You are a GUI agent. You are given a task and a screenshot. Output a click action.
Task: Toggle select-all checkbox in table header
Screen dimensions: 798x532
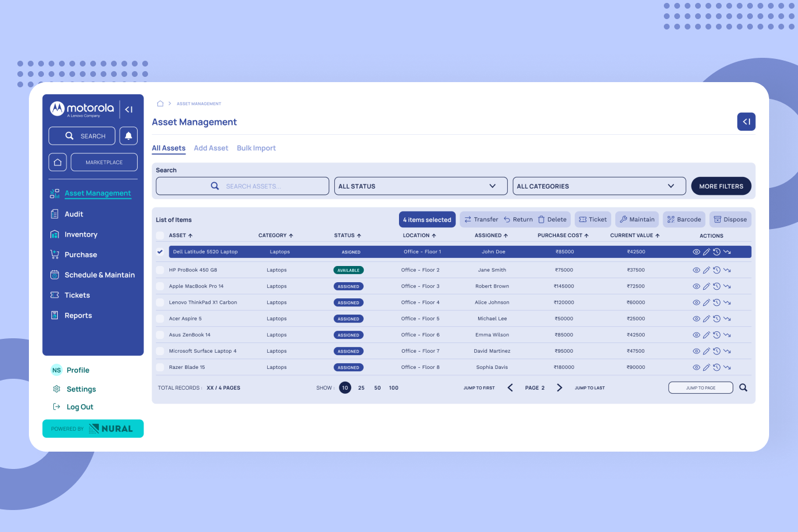point(160,235)
